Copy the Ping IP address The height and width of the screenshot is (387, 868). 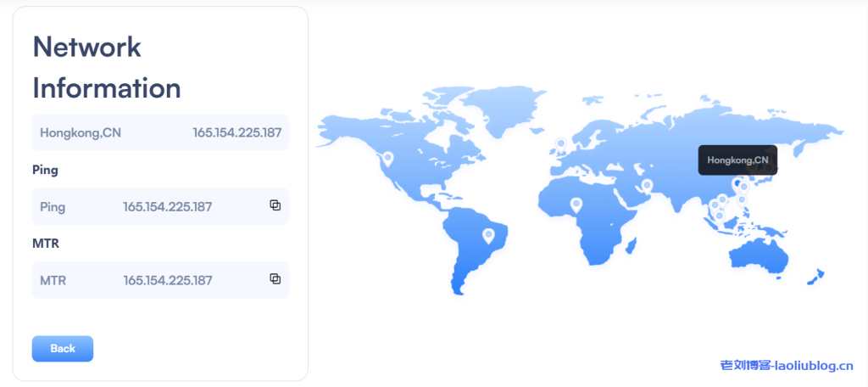275,205
